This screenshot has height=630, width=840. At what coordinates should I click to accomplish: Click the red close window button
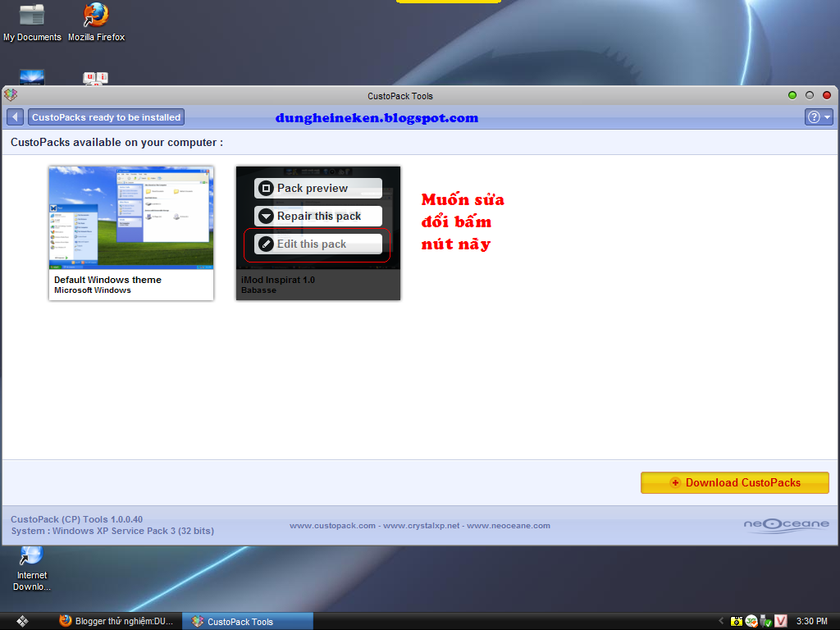827,95
